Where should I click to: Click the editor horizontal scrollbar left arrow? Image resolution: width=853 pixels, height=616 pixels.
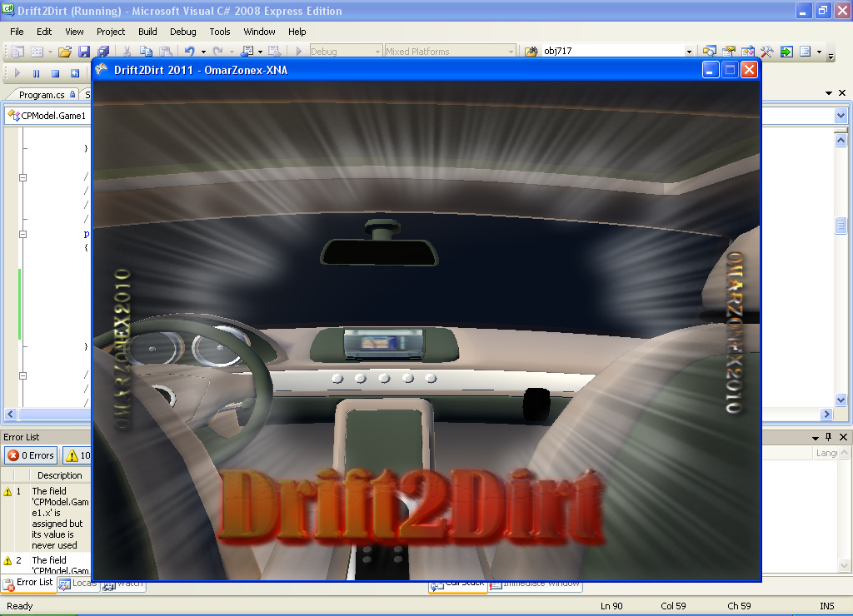click(x=10, y=415)
